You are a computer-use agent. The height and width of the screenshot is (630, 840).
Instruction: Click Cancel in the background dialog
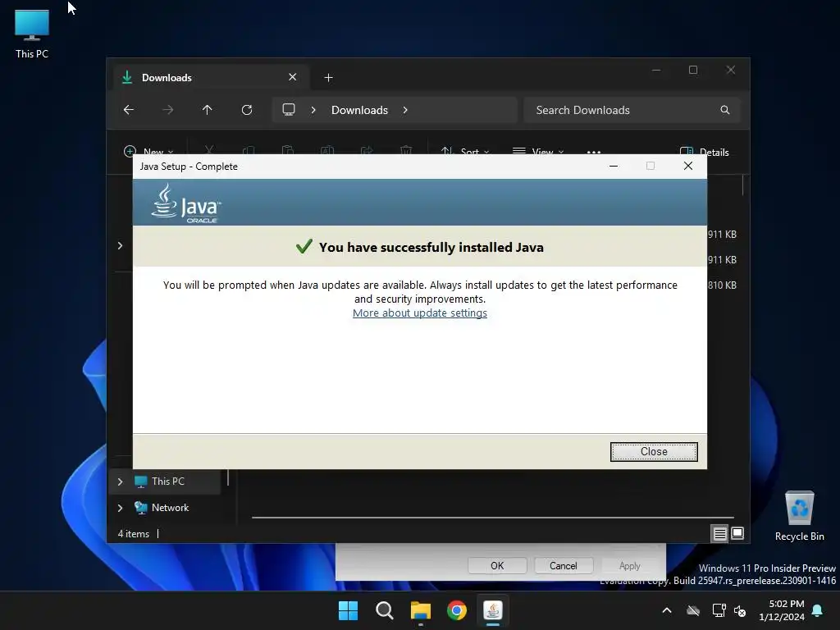563,566
